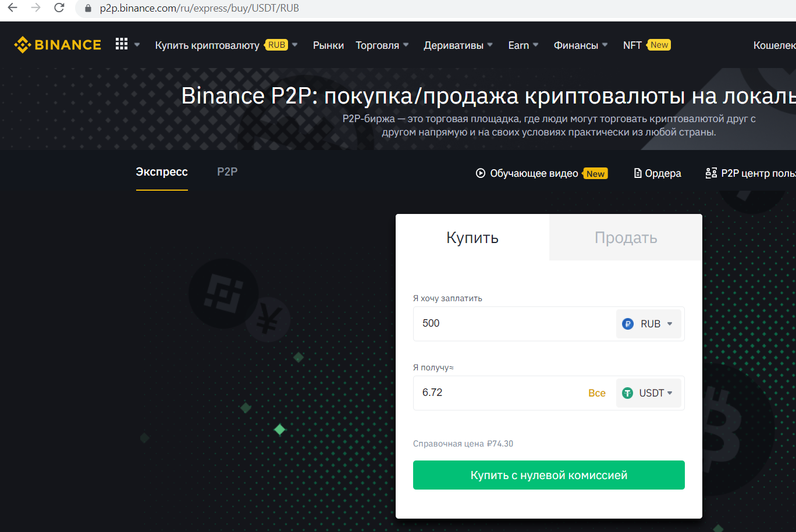Open the Обучающее видео link
This screenshot has height=532, width=796.
pos(534,173)
